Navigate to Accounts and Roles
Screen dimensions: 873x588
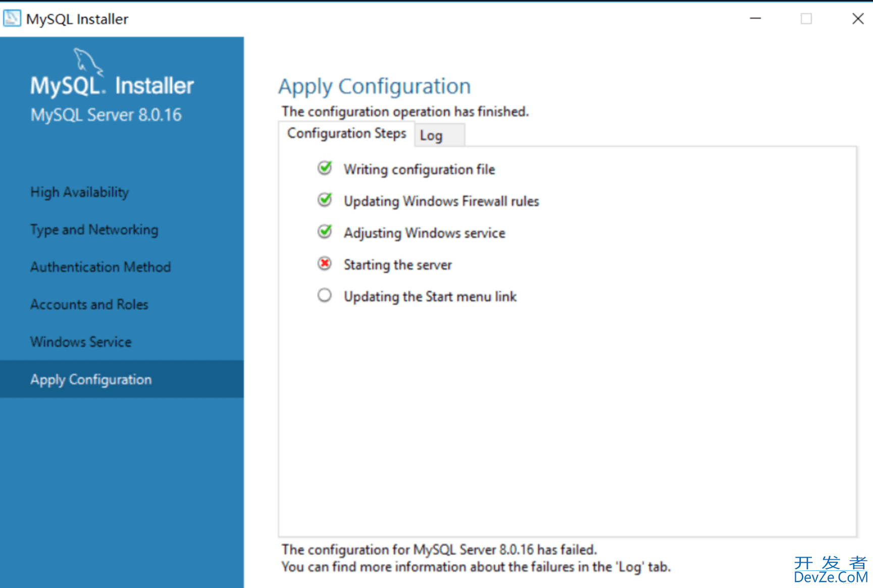click(x=89, y=304)
